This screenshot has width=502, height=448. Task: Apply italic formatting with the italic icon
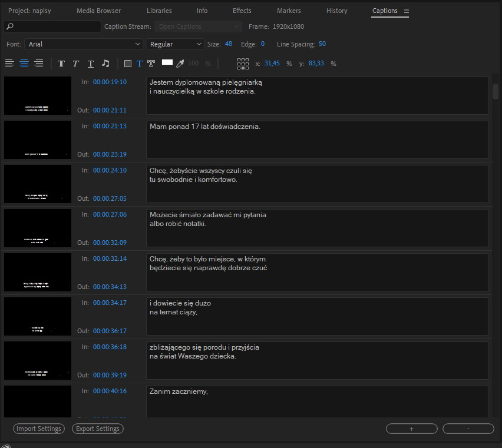pos(75,64)
